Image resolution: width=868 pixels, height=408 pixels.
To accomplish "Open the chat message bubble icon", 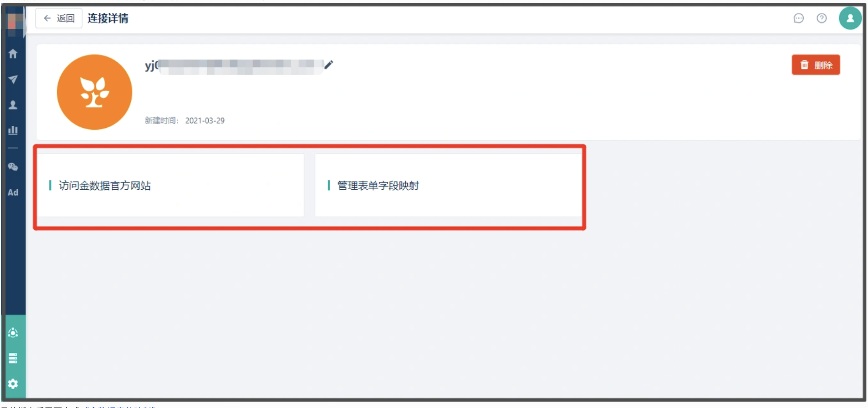I will point(799,18).
